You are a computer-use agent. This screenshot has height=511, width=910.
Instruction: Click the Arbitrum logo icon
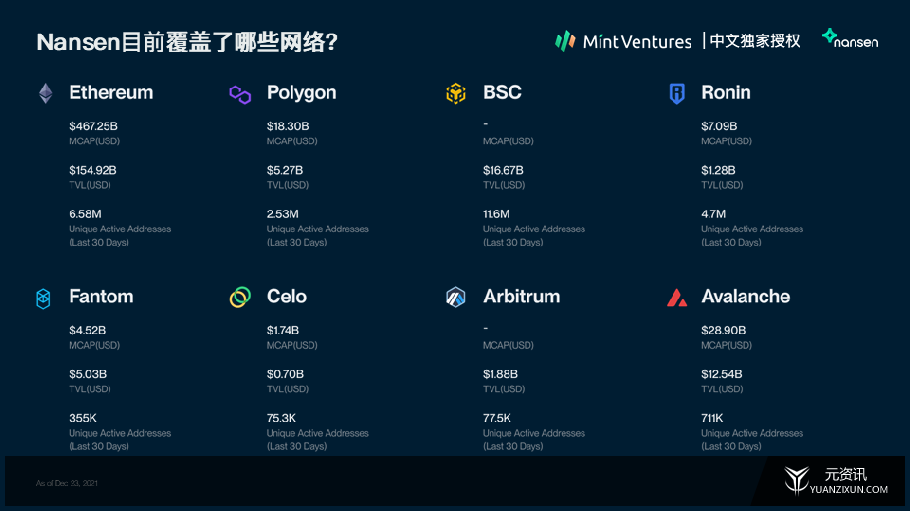coord(456,297)
